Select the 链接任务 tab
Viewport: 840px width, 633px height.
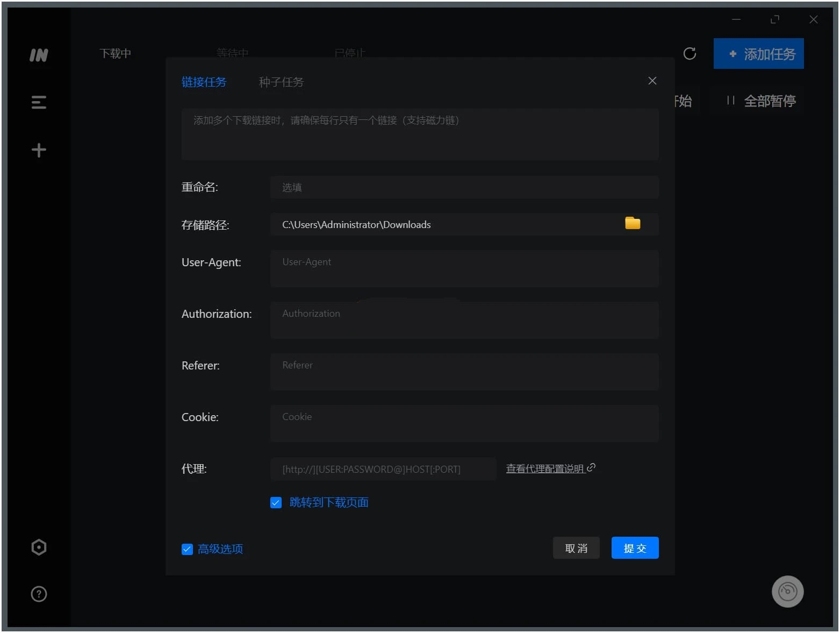pos(204,82)
